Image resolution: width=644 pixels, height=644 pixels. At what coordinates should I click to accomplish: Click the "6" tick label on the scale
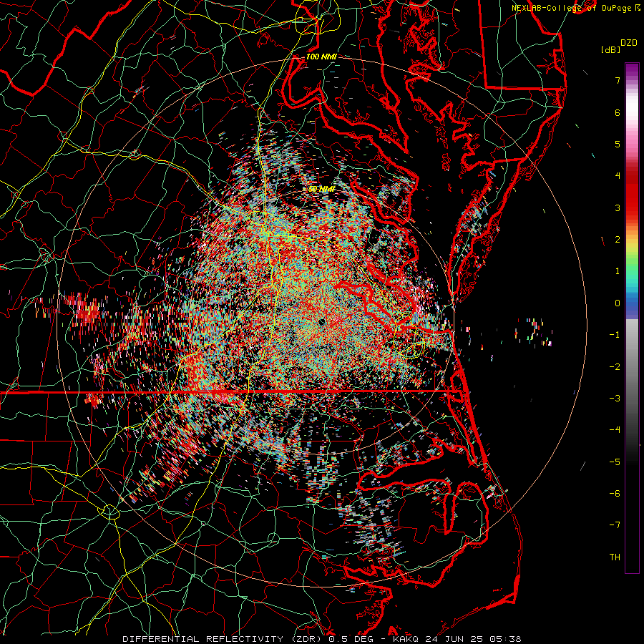[618, 112]
